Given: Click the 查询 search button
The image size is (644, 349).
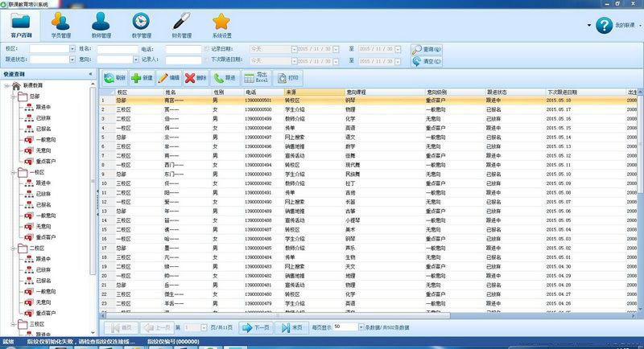Looking at the screenshot, I should pyautogui.click(x=427, y=49).
